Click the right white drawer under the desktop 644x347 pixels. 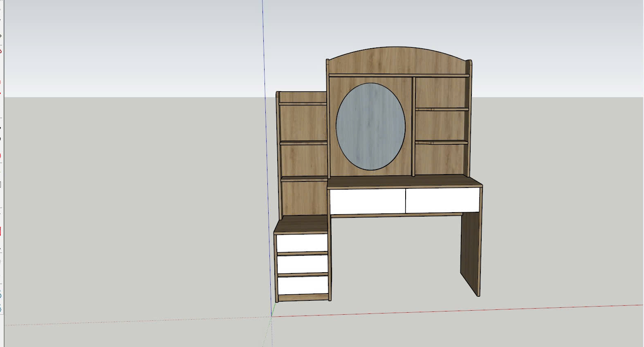[442, 200]
